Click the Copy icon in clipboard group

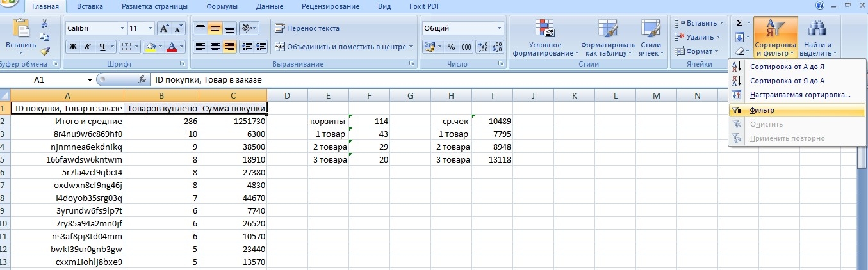point(45,36)
